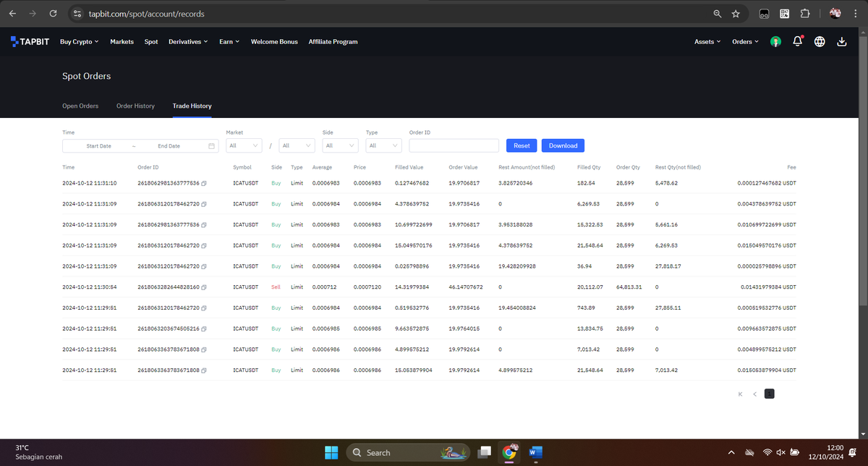This screenshot has width=868, height=466.
Task: Open the Chrome three-dot menu
Action: [856, 14]
